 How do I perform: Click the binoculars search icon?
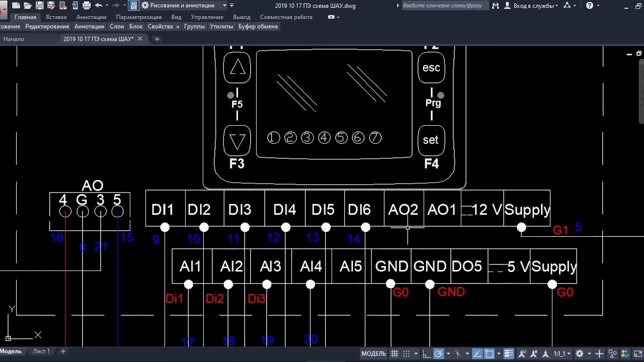click(x=496, y=6)
